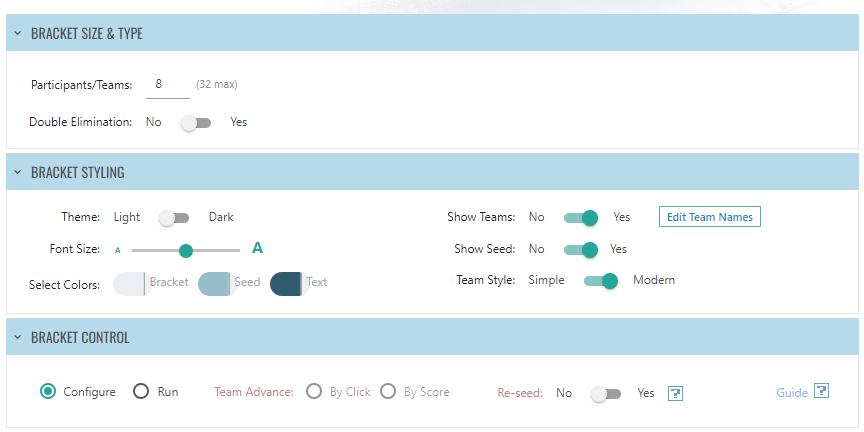Select the Run radio button
This screenshot has width=864, height=432.
[141, 392]
